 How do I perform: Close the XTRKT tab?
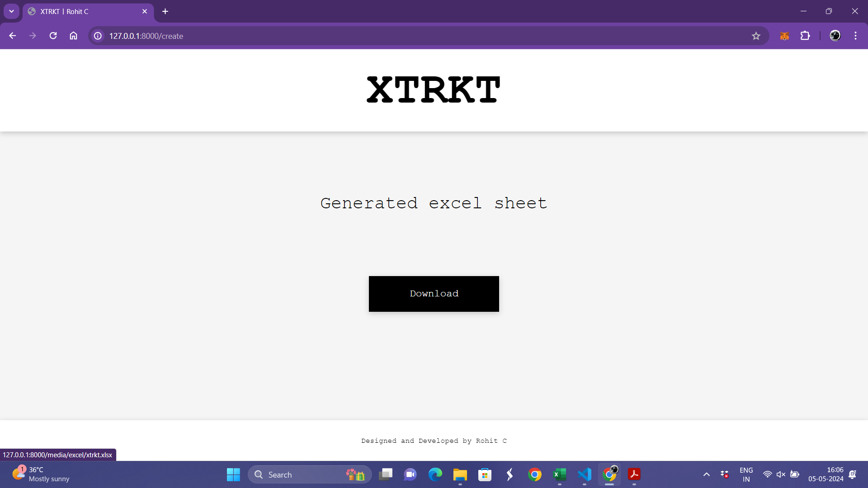145,11
